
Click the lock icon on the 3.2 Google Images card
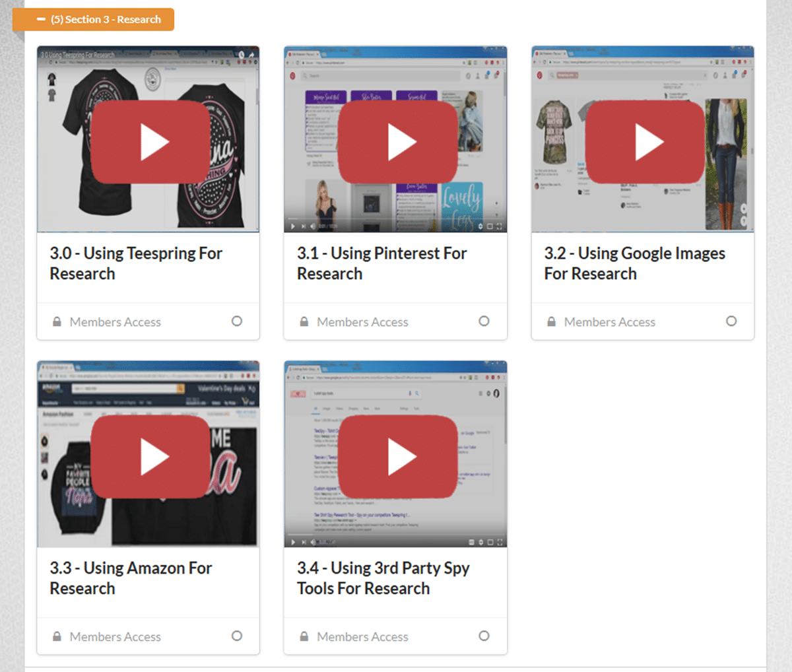pos(551,322)
